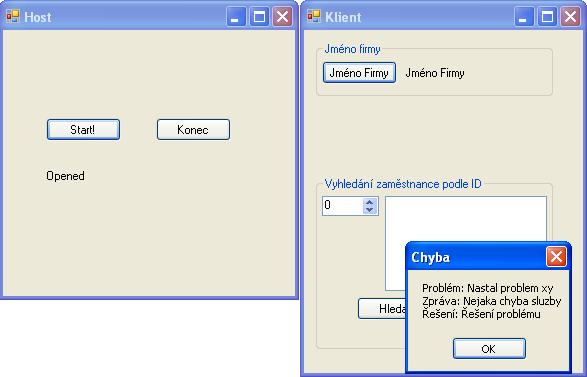Viewport: 587px width, 377px height.
Task: Maximize the Host window
Action: 259,17
